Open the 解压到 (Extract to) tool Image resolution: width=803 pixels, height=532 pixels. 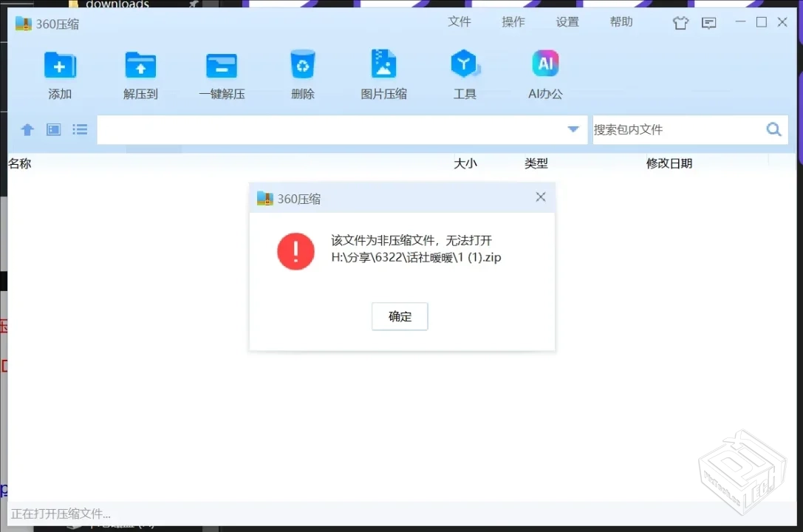pyautogui.click(x=140, y=72)
